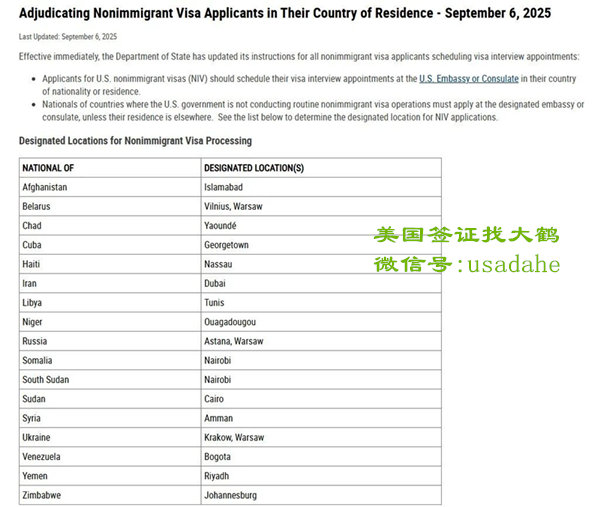This screenshot has height=507, width=600.
Task: Select the page title about Adjudicating Nonimmigrant Visa Applicants
Action: 285,13
